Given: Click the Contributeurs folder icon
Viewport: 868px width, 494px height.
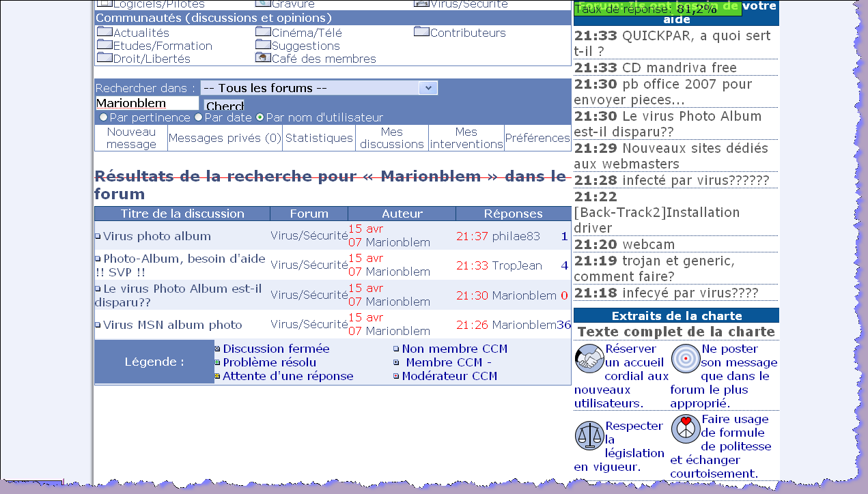Looking at the screenshot, I should coord(421,32).
